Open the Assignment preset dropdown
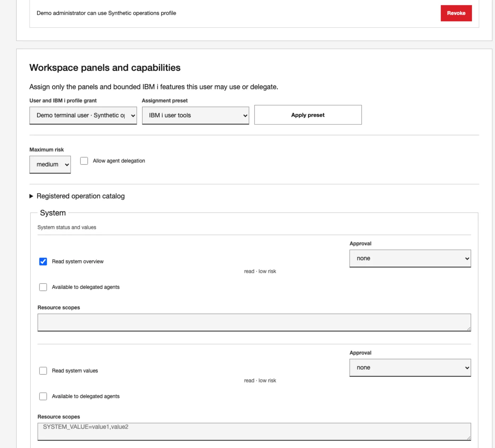This screenshot has width=495, height=448. 196,115
